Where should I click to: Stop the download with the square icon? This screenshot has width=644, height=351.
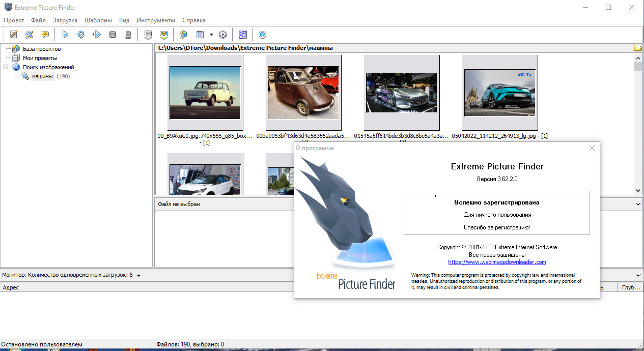point(113,35)
